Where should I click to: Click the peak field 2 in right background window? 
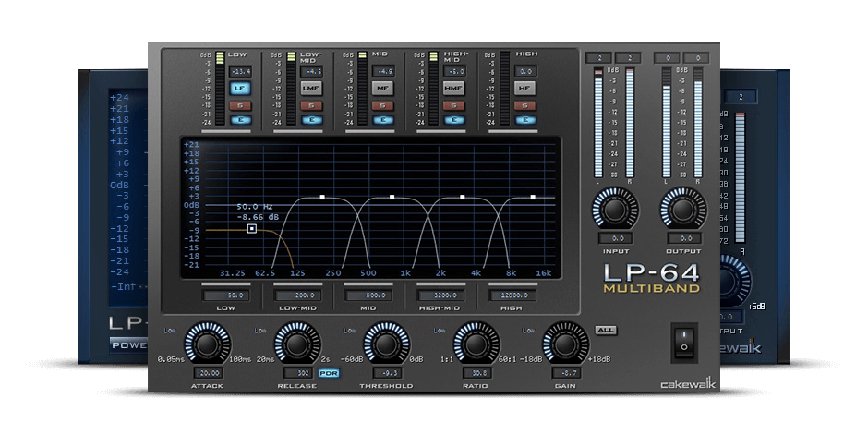(x=741, y=96)
